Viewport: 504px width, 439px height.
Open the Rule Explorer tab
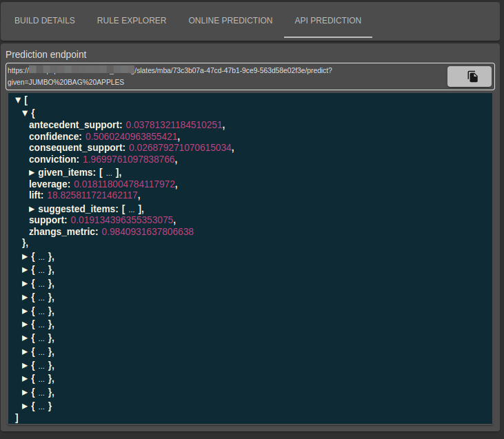(x=132, y=21)
